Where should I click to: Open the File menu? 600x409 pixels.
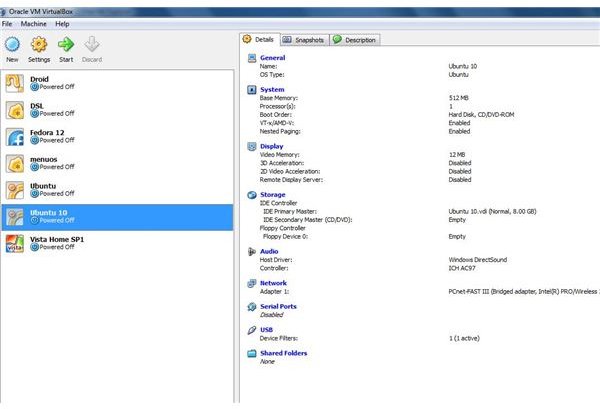(x=7, y=24)
